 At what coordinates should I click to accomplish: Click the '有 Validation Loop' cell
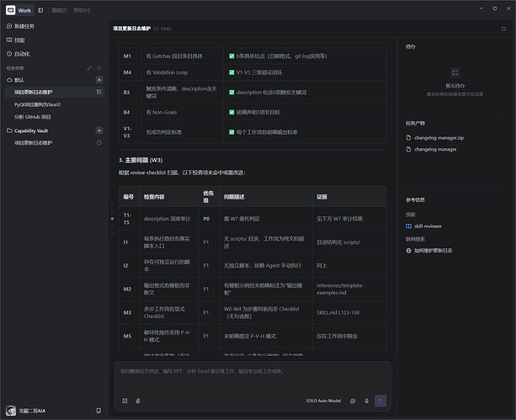[183, 72]
